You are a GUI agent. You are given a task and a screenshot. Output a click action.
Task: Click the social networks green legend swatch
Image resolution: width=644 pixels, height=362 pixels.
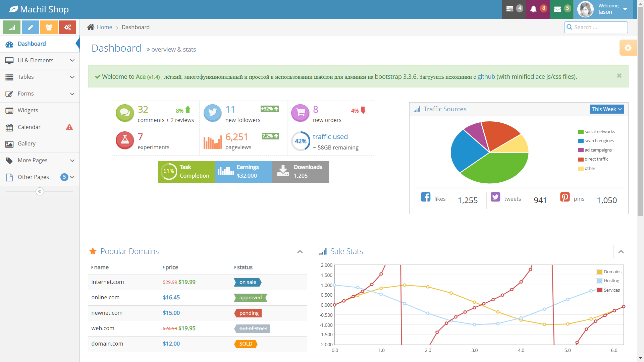[x=581, y=132]
